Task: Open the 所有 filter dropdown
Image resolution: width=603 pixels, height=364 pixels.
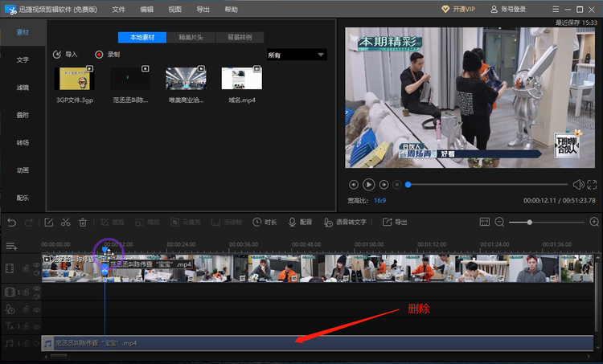Action: (297, 55)
